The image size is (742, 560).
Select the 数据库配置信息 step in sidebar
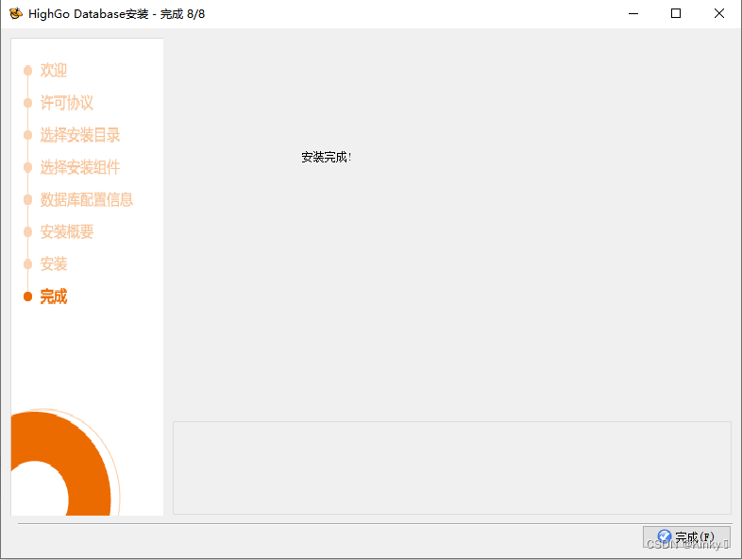tap(87, 199)
